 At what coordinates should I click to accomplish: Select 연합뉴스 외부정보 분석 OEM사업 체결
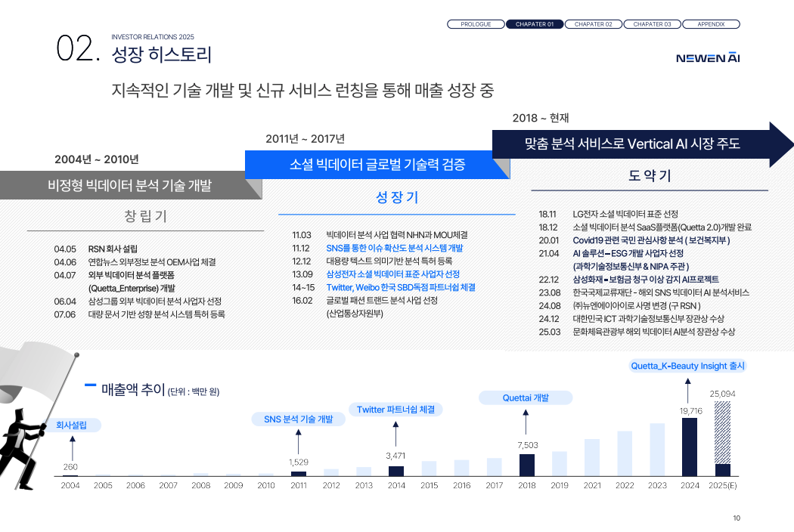pyautogui.click(x=152, y=262)
